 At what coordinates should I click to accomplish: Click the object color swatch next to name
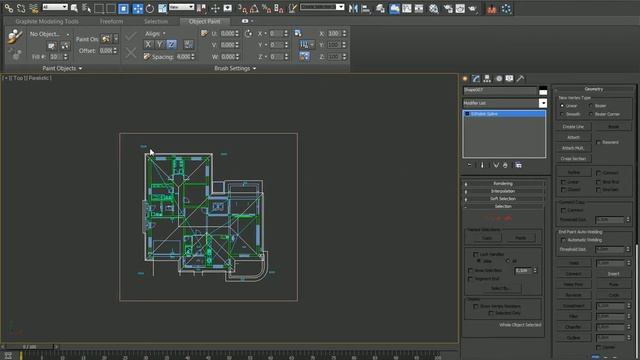543,90
